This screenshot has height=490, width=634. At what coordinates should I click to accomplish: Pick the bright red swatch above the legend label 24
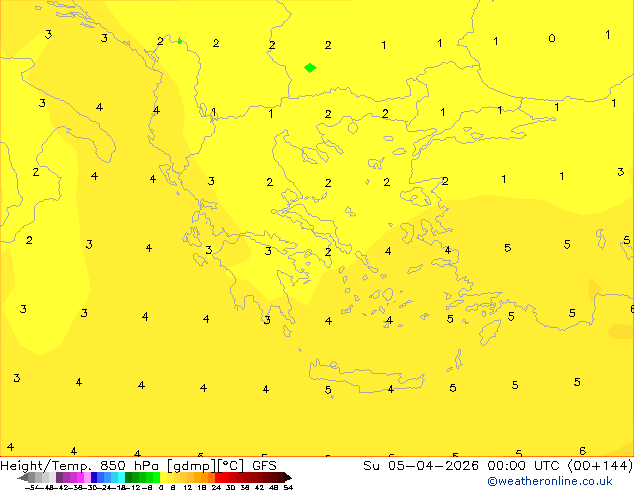coord(218,477)
